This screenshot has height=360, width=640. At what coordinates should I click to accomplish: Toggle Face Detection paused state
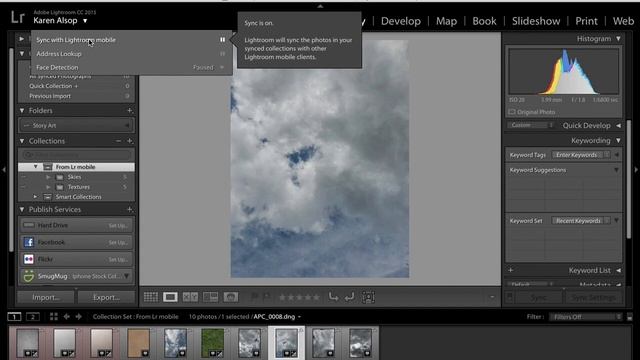point(222,67)
